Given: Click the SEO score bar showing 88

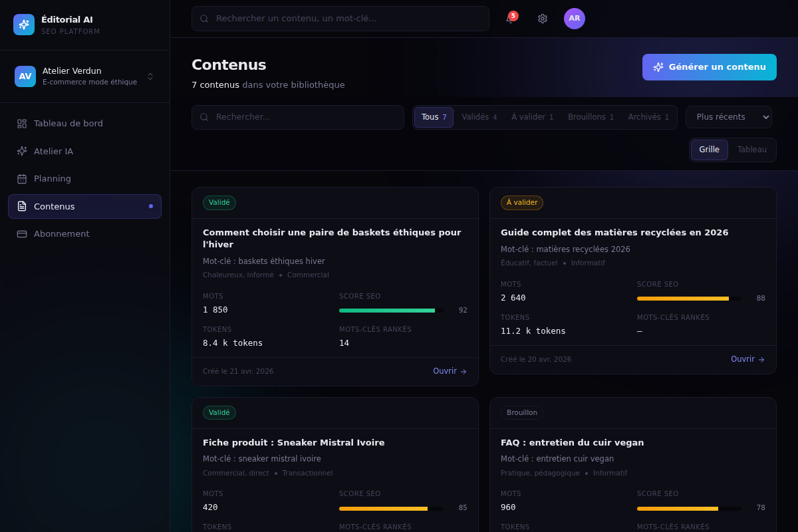Looking at the screenshot, I should pyautogui.click(x=689, y=299).
